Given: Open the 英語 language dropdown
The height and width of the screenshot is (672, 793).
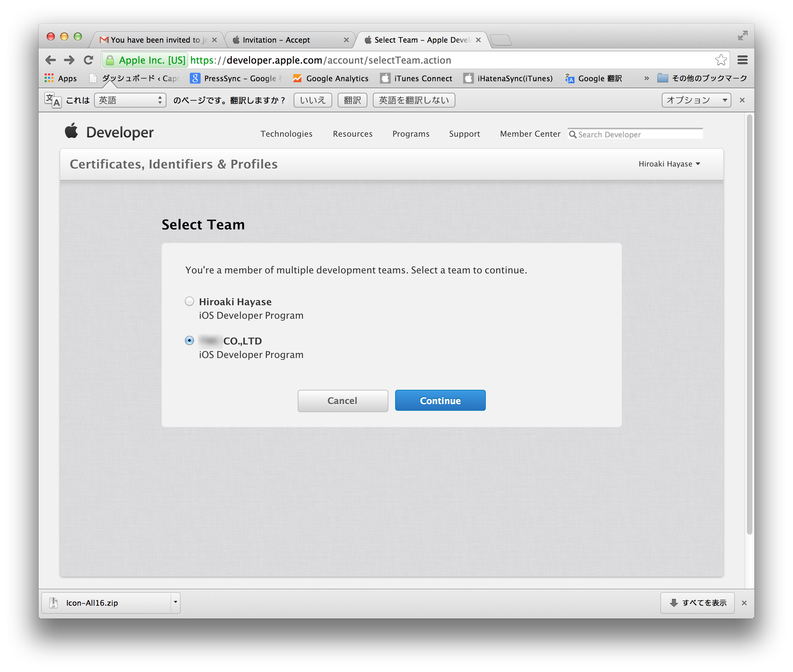Looking at the screenshot, I should pos(130,100).
